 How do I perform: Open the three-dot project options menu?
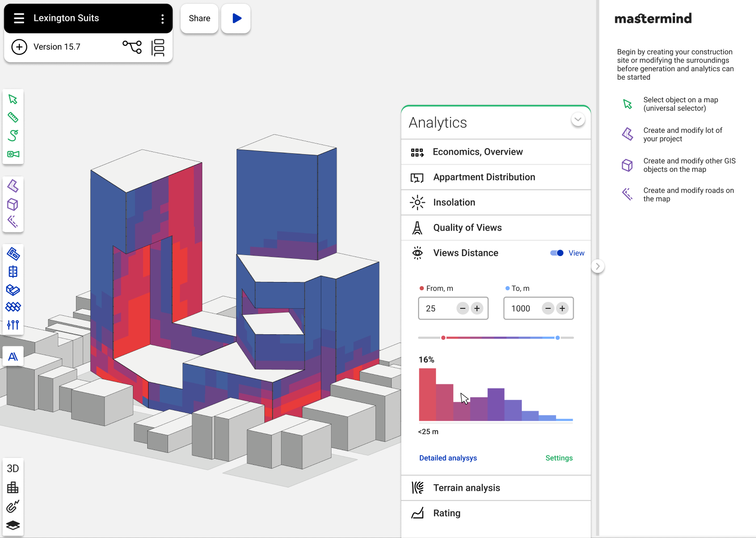(162, 19)
